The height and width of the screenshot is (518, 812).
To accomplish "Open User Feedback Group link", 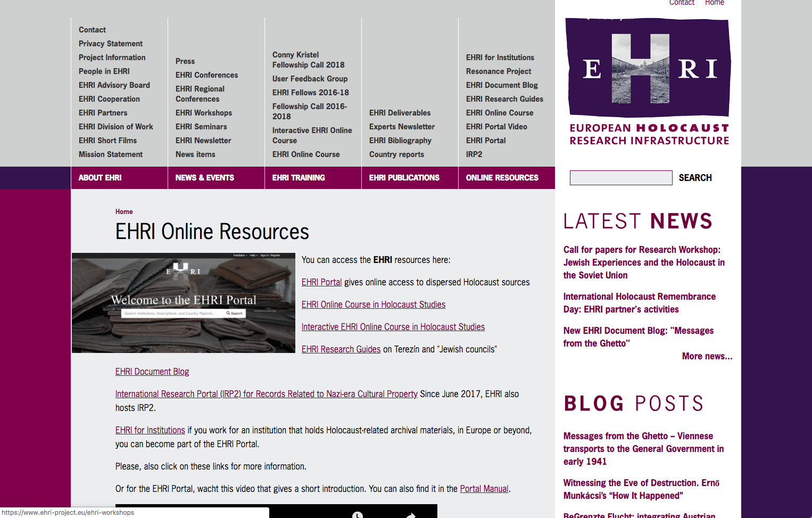I will pos(310,79).
